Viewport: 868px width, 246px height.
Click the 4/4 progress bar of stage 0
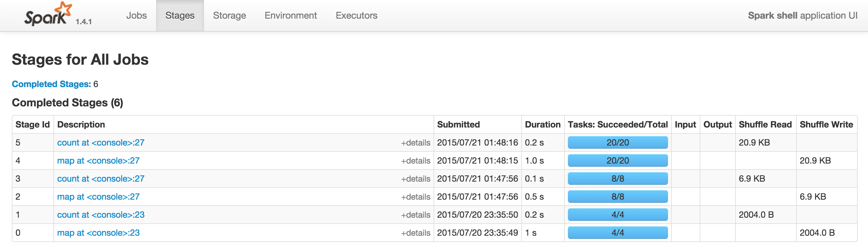point(618,233)
